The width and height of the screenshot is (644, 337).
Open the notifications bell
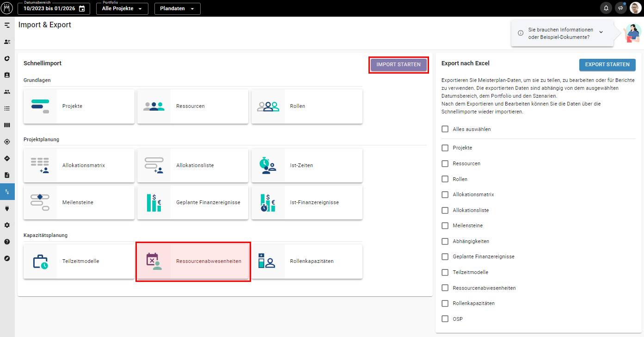pos(606,8)
